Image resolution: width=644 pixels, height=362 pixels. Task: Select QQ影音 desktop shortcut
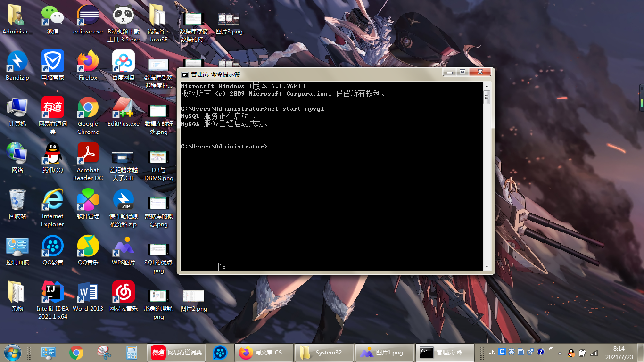(x=53, y=251)
